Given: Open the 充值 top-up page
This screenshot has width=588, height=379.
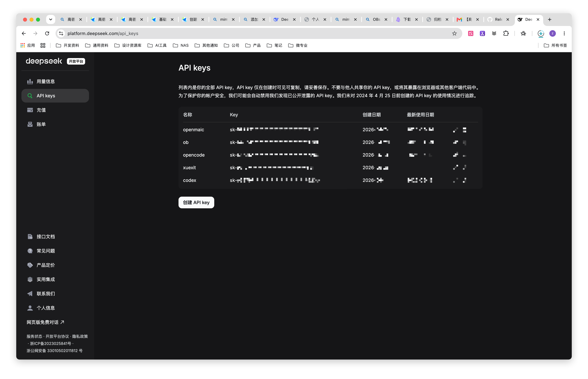Looking at the screenshot, I should coord(55,110).
